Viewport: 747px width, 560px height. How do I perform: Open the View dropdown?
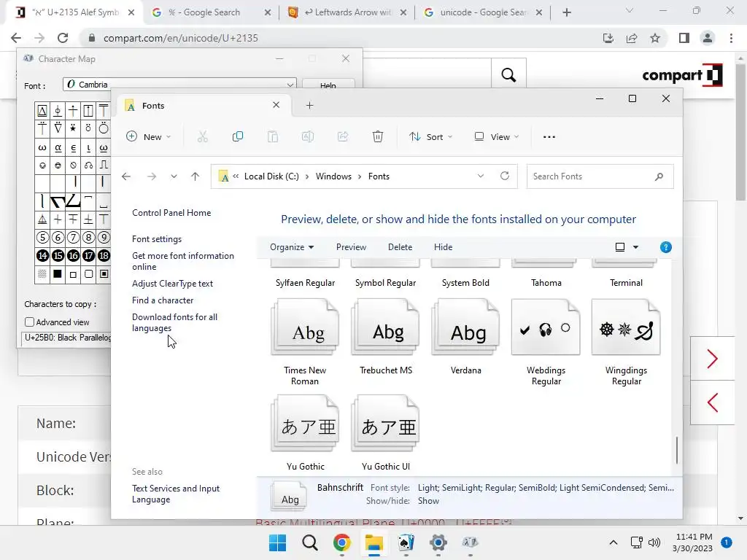(x=496, y=137)
